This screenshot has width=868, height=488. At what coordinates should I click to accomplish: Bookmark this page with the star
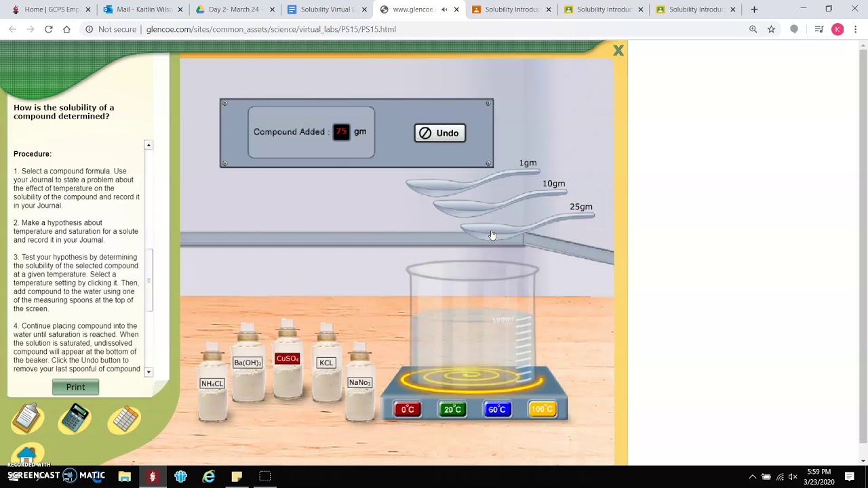[x=771, y=29]
